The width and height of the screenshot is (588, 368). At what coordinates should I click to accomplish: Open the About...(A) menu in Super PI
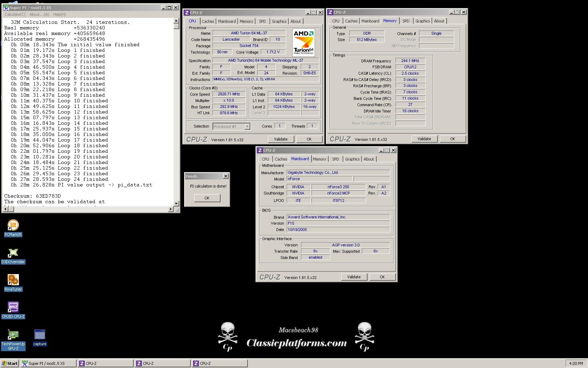39,14
